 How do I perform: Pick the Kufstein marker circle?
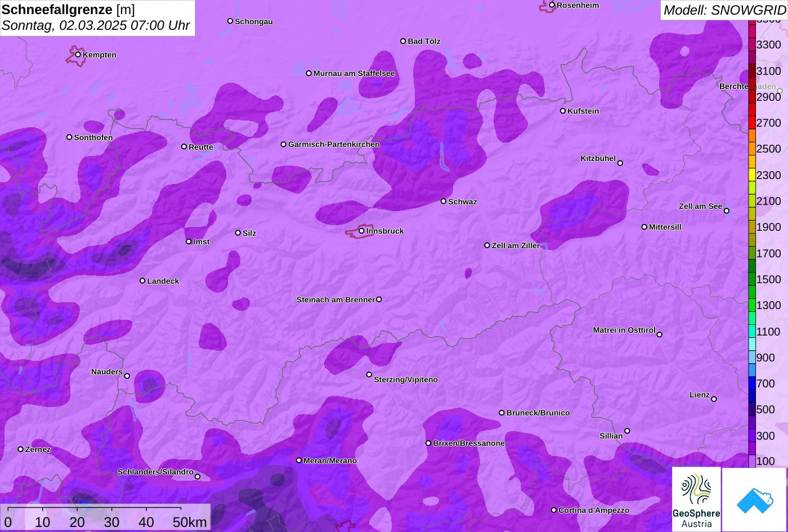(563, 111)
